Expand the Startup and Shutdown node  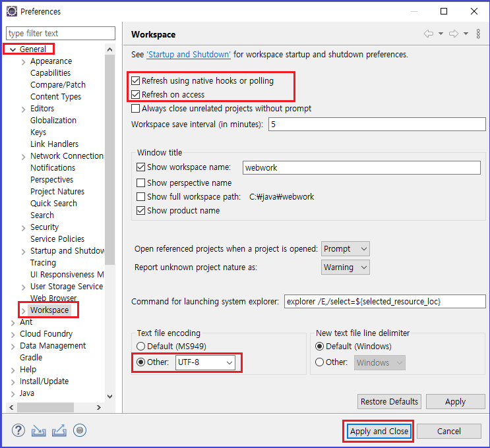click(x=24, y=252)
